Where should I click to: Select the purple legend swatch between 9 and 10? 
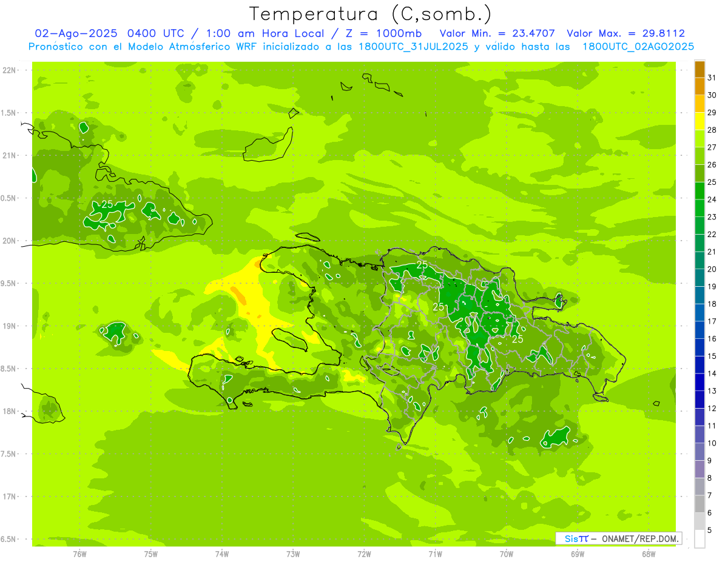pyautogui.click(x=699, y=452)
